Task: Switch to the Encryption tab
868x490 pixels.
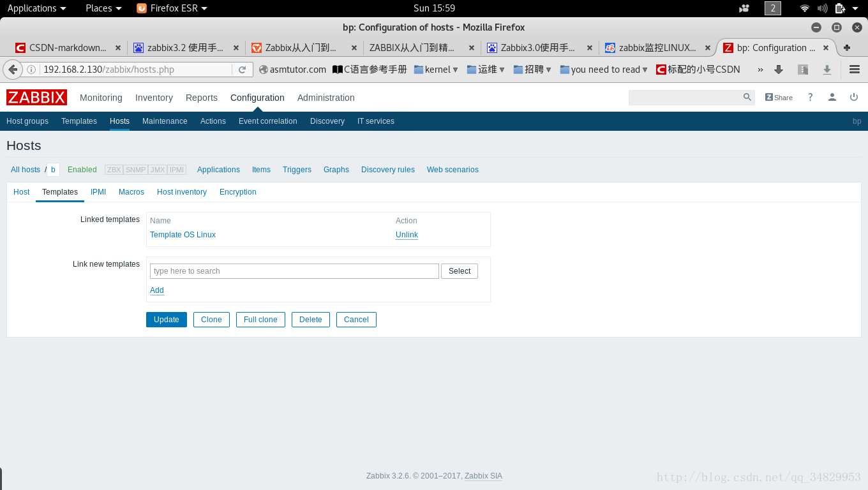Action: 238,192
